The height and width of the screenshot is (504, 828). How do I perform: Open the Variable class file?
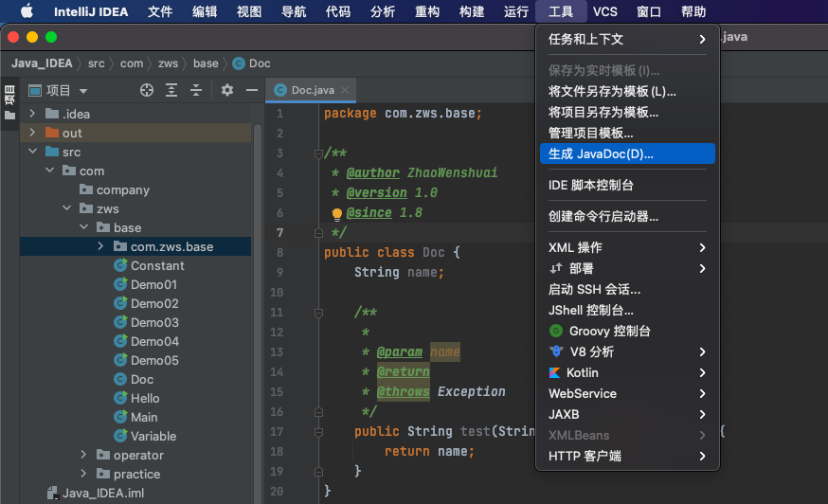click(x=153, y=437)
